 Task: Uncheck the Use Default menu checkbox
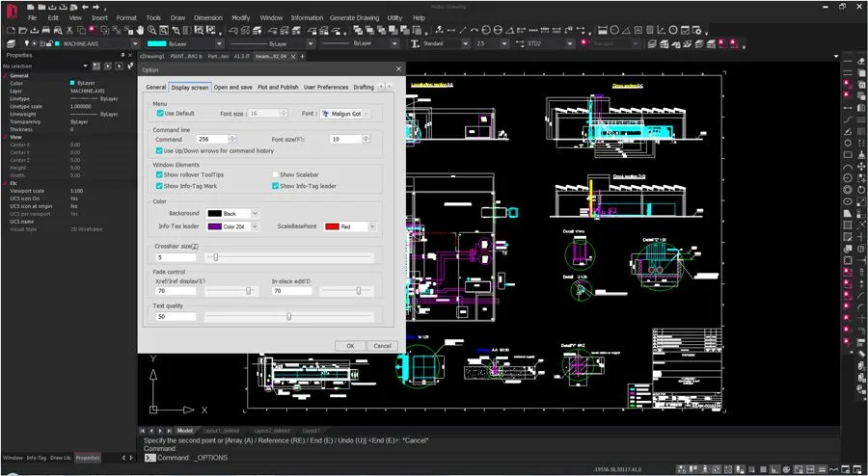tap(160, 113)
